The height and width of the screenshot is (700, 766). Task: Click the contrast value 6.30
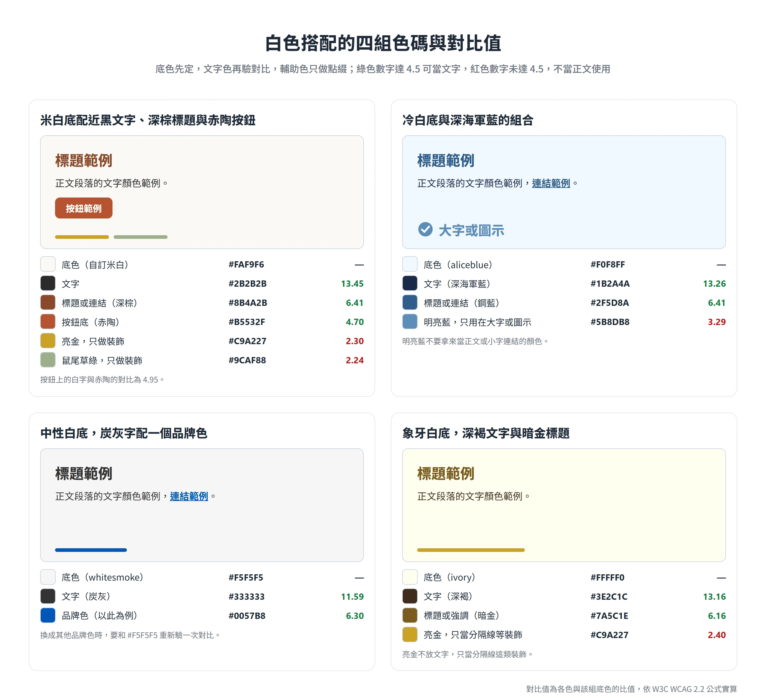point(355,616)
